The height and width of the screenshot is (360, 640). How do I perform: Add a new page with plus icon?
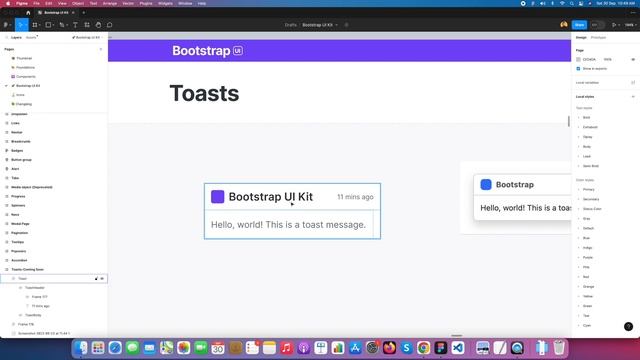pos(101,49)
